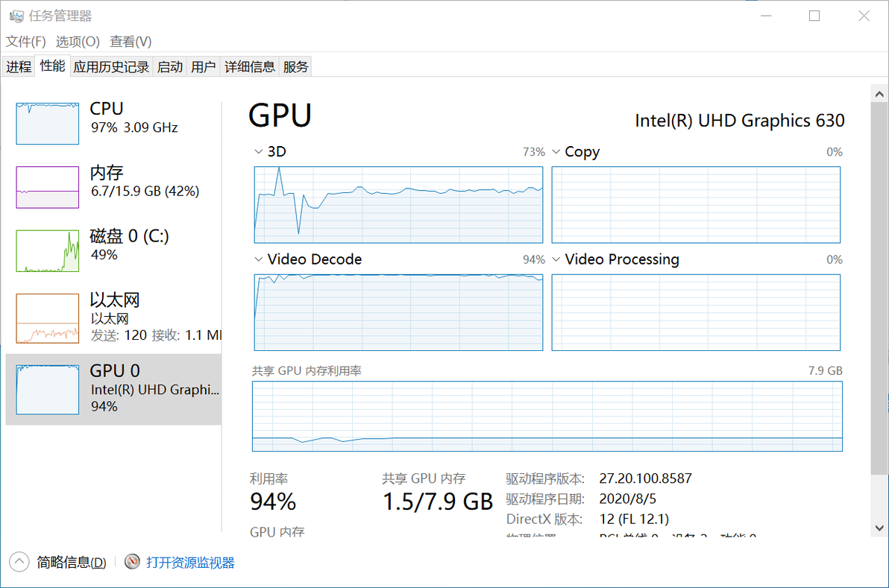Select the 磁盘 0 (C:) graph thumbnail
The image size is (889, 588).
(x=48, y=250)
